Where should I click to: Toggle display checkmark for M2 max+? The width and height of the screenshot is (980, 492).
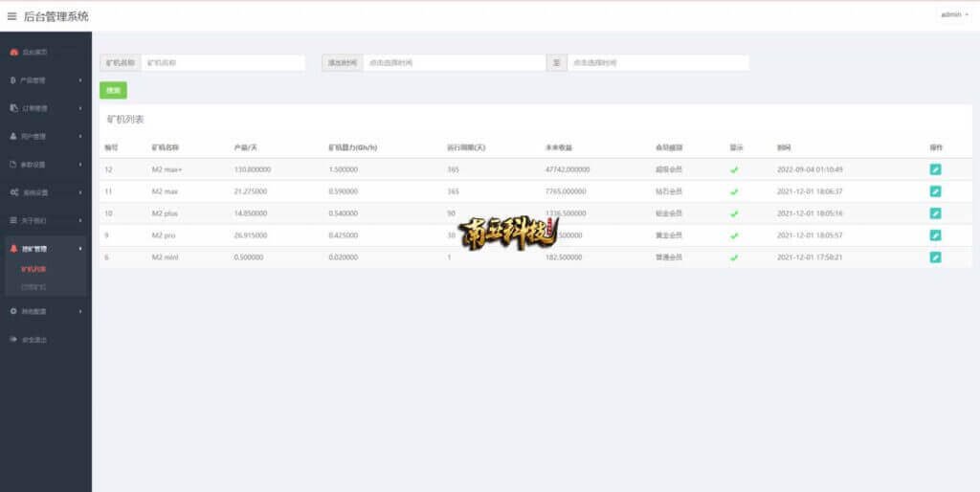click(734, 170)
